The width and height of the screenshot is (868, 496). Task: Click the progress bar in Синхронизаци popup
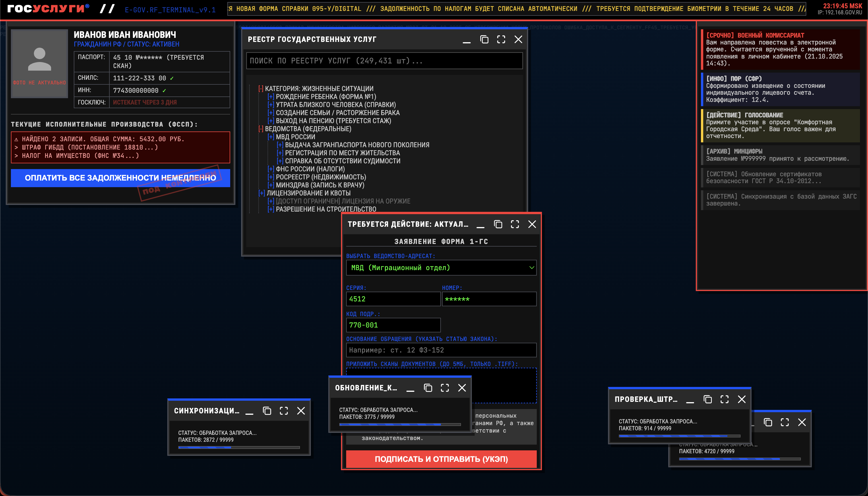239,447
